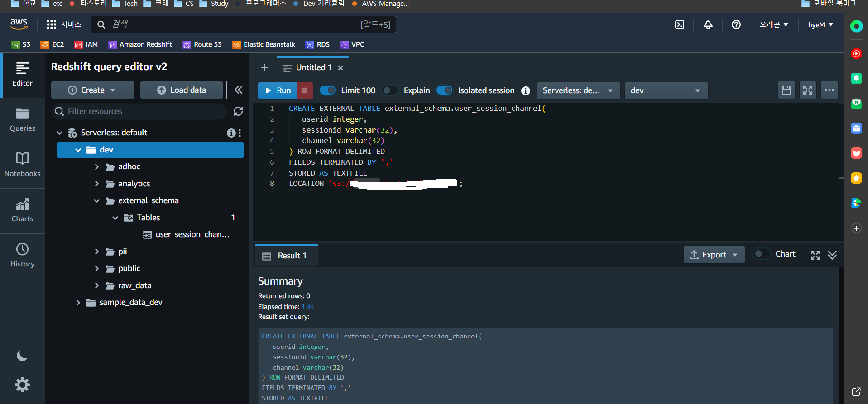Screen dimensions: 868x404
Task: Close the Untitled 1 tab
Action: [x=340, y=68]
